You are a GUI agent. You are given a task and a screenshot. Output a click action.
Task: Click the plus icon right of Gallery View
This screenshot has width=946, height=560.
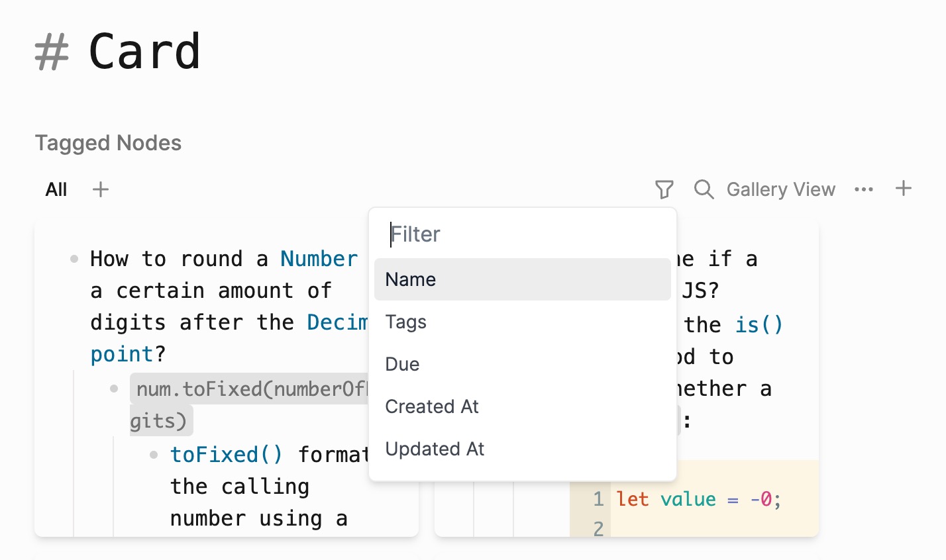904,189
